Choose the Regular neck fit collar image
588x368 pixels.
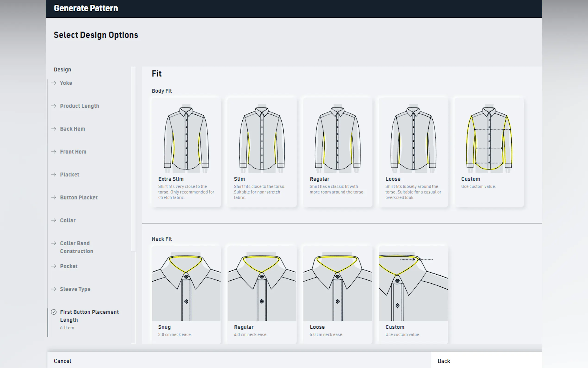262,284
